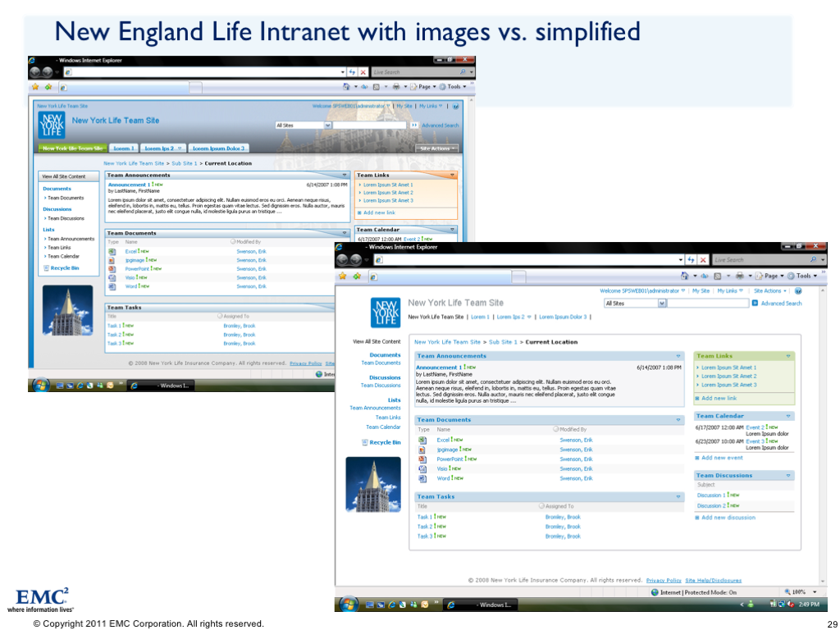Open All Sites dropdown in front window
Viewport: 840px width, 630px height.
coord(662,304)
